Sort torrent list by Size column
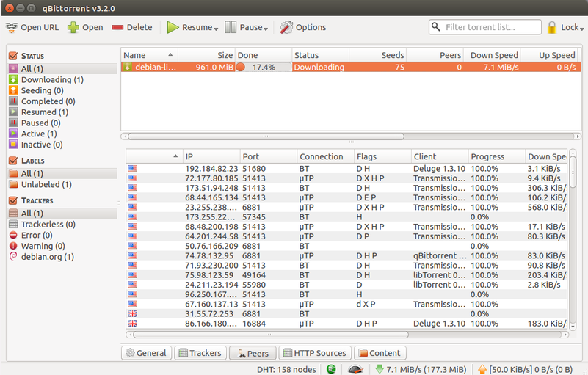The width and height of the screenshot is (588, 375). point(206,55)
